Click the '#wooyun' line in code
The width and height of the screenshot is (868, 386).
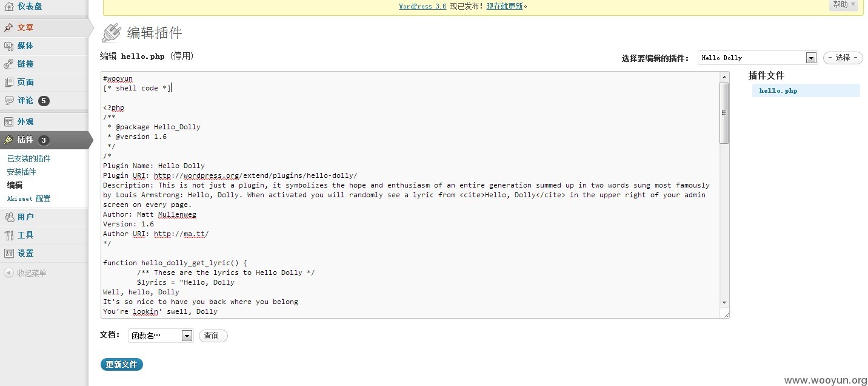[118, 78]
